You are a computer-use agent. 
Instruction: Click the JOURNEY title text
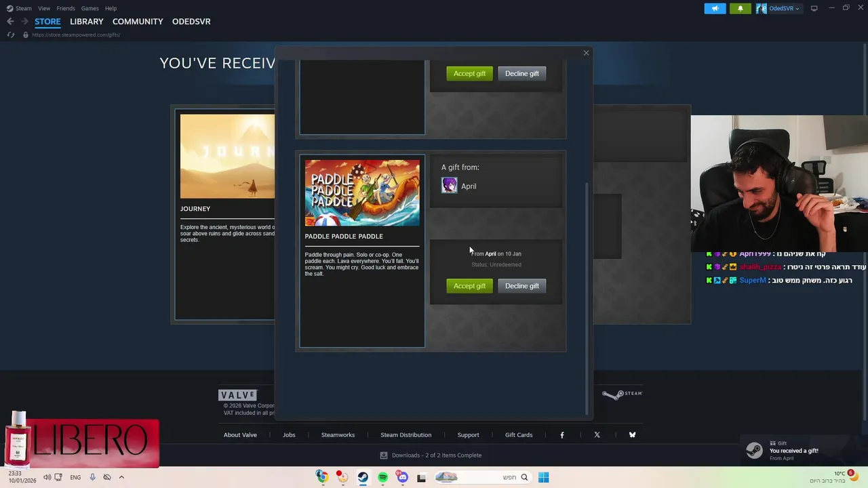[x=195, y=209]
